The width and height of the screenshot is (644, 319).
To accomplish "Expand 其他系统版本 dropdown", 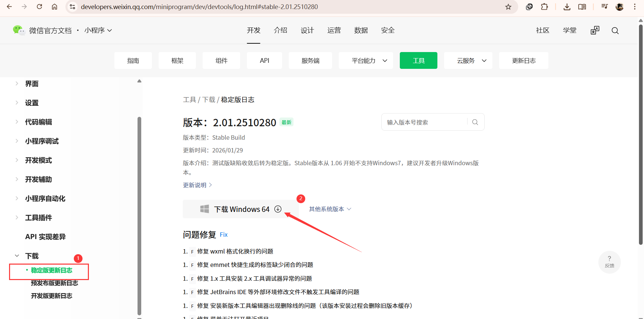I will (330, 209).
